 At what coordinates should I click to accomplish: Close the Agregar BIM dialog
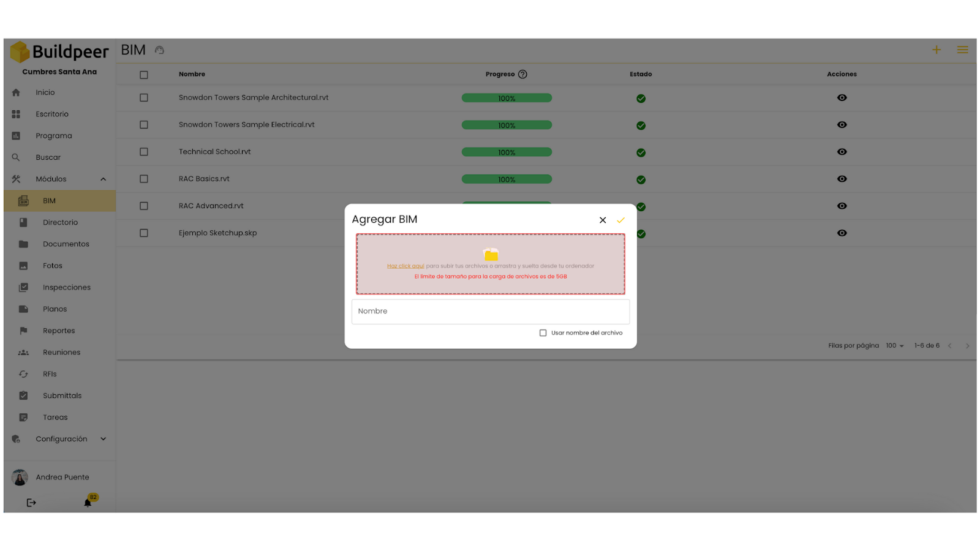(603, 220)
